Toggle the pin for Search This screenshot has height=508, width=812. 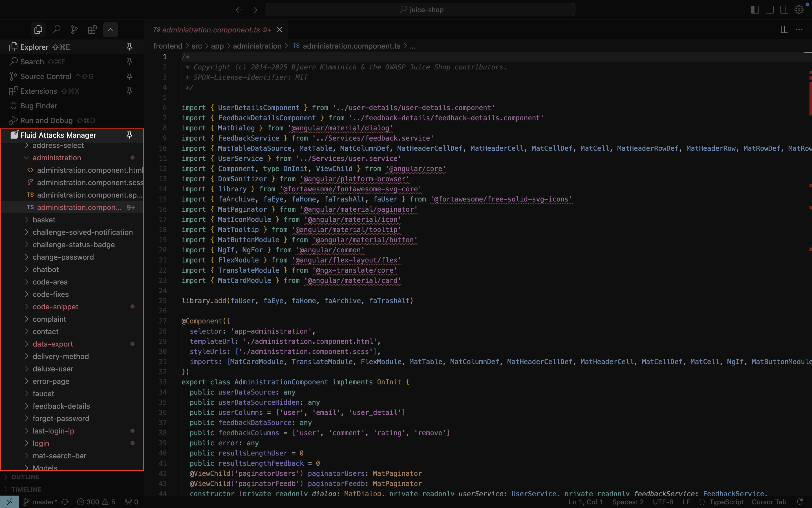pos(129,62)
